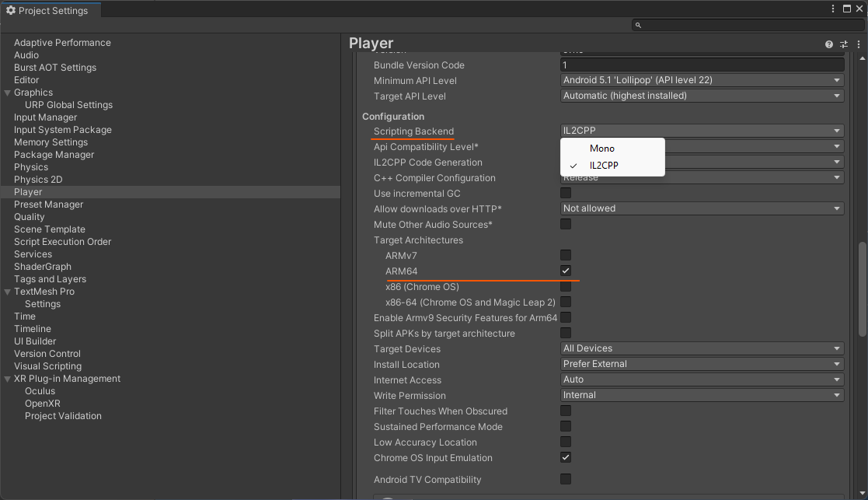Toggle Filter Touches When Obscured checkbox
The height and width of the screenshot is (500, 868).
[x=565, y=411]
